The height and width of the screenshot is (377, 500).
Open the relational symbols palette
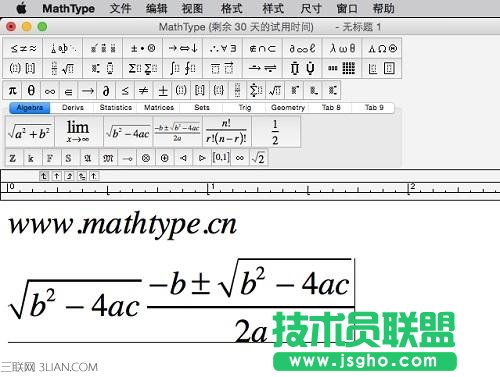(x=23, y=49)
